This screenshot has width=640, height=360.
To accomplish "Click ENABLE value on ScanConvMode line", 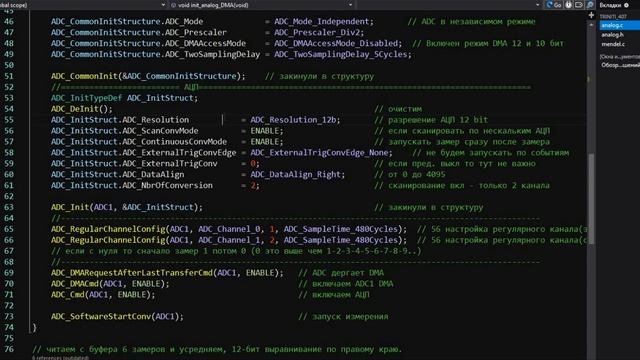I will coord(264,131).
